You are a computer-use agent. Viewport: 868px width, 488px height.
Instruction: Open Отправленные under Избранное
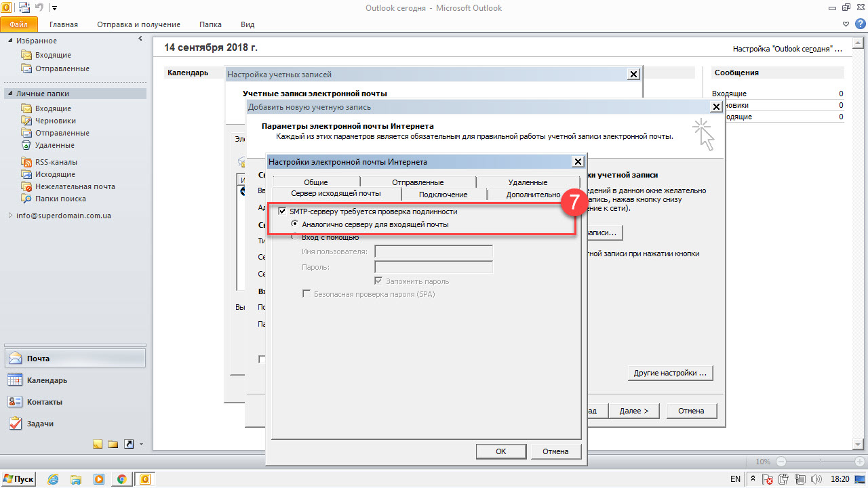[62, 68]
